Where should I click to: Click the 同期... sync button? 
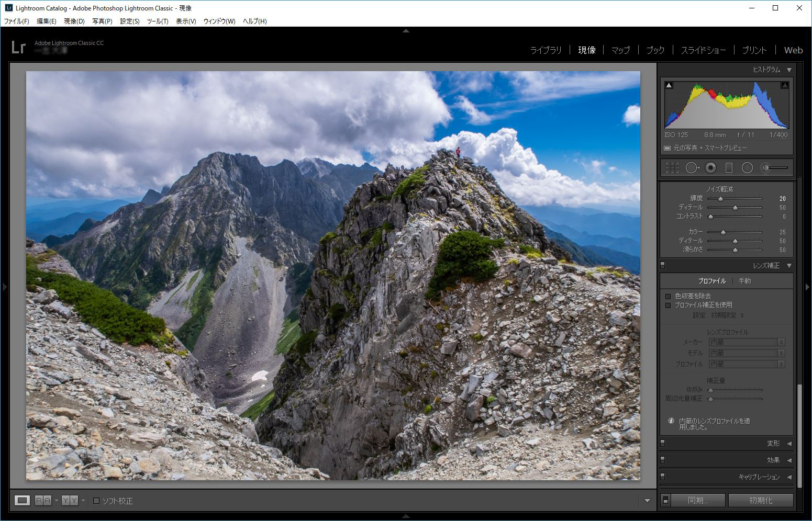click(698, 501)
